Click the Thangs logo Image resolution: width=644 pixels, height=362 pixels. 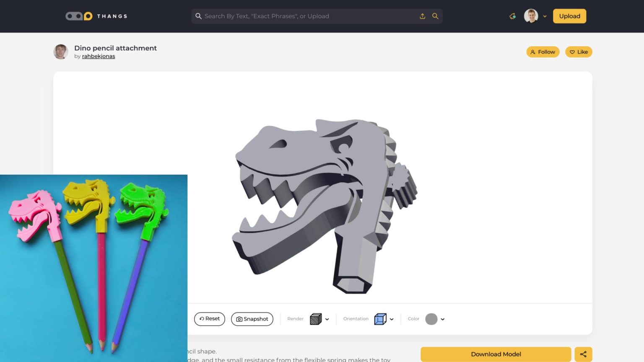click(96, 16)
